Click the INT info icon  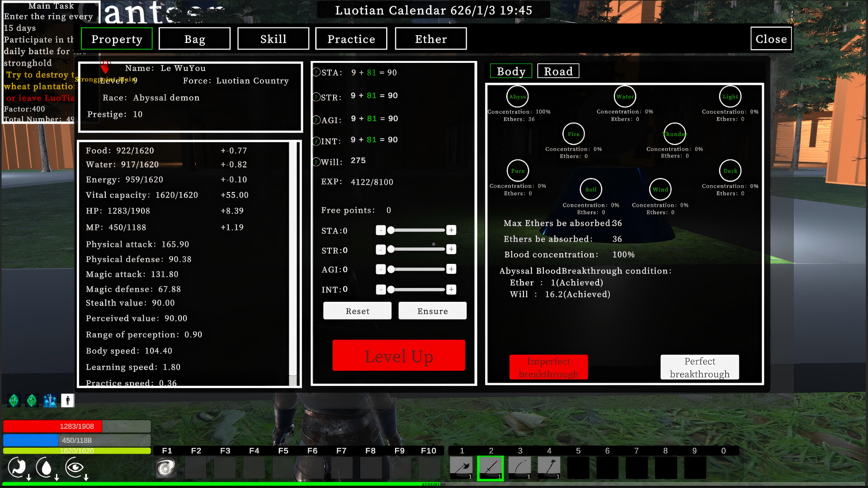316,141
